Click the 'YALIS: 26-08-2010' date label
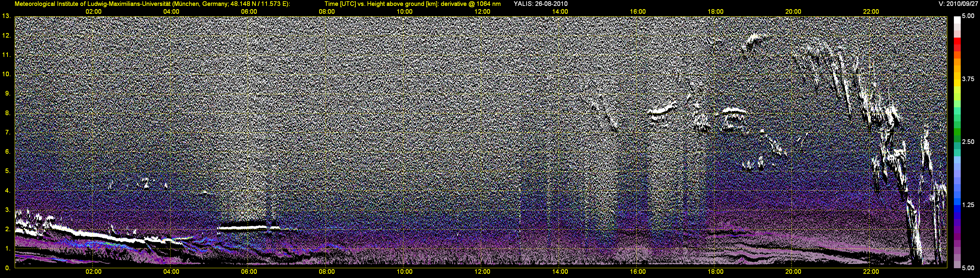Image resolution: width=980 pixels, height=278 pixels. pyautogui.click(x=540, y=4)
